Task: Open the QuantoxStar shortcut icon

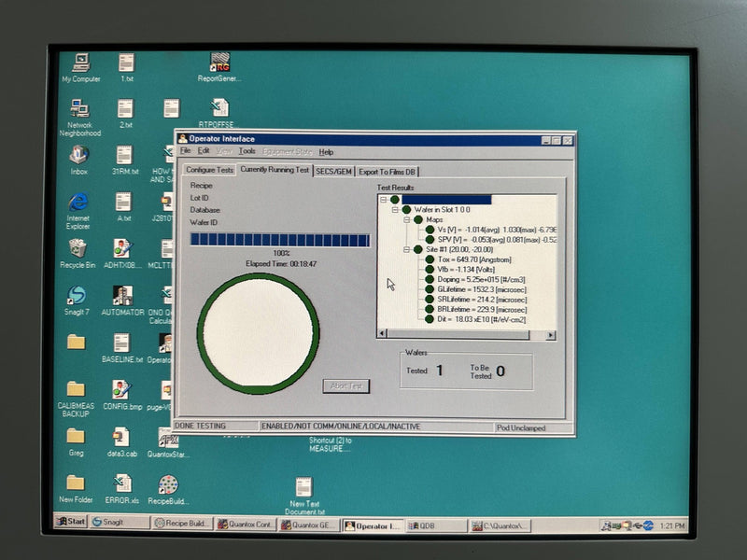Action: 168,439
